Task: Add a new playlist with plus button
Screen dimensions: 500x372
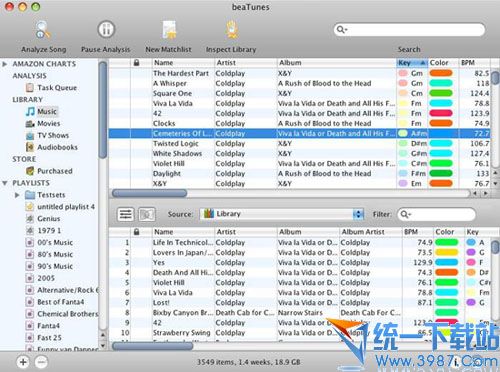Action: click(x=23, y=362)
